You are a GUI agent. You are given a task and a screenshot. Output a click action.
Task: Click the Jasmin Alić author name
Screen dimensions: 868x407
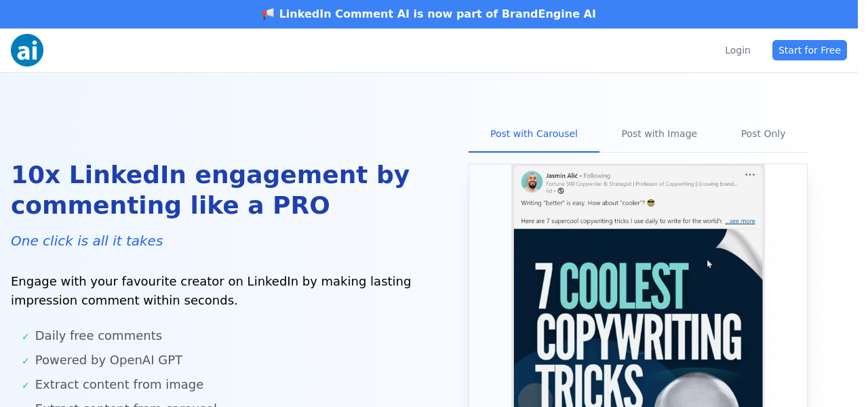coord(561,176)
